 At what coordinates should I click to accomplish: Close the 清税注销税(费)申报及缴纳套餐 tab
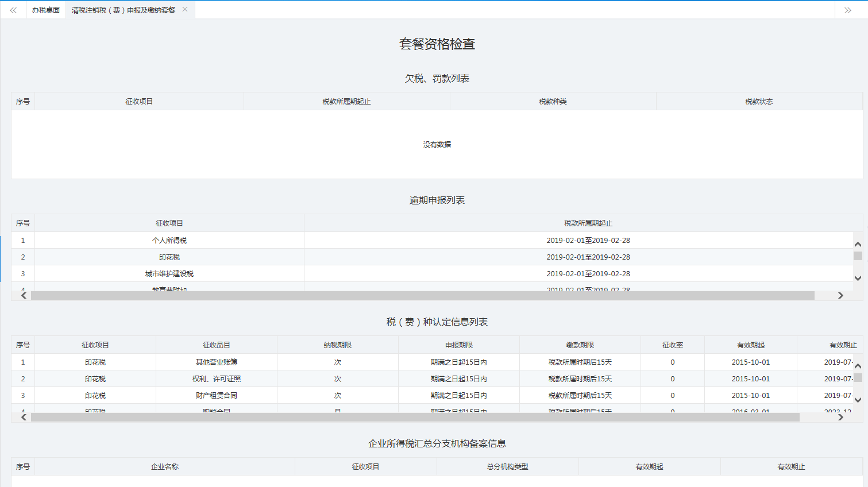pos(185,9)
